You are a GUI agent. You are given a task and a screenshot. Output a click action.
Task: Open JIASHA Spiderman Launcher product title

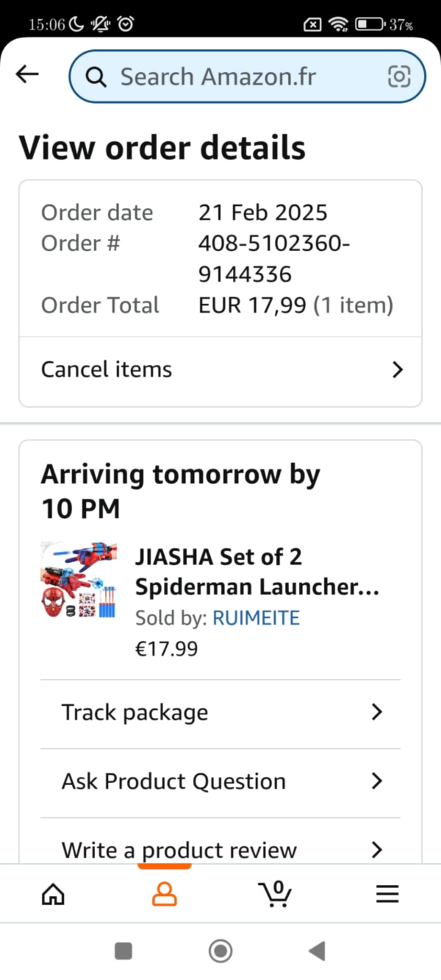point(257,572)
